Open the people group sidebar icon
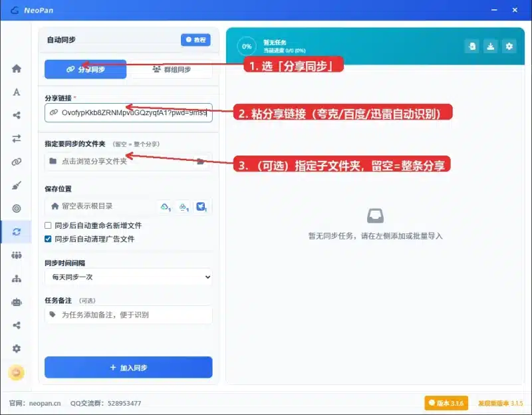The image size is (532, 415). (16, 255)
